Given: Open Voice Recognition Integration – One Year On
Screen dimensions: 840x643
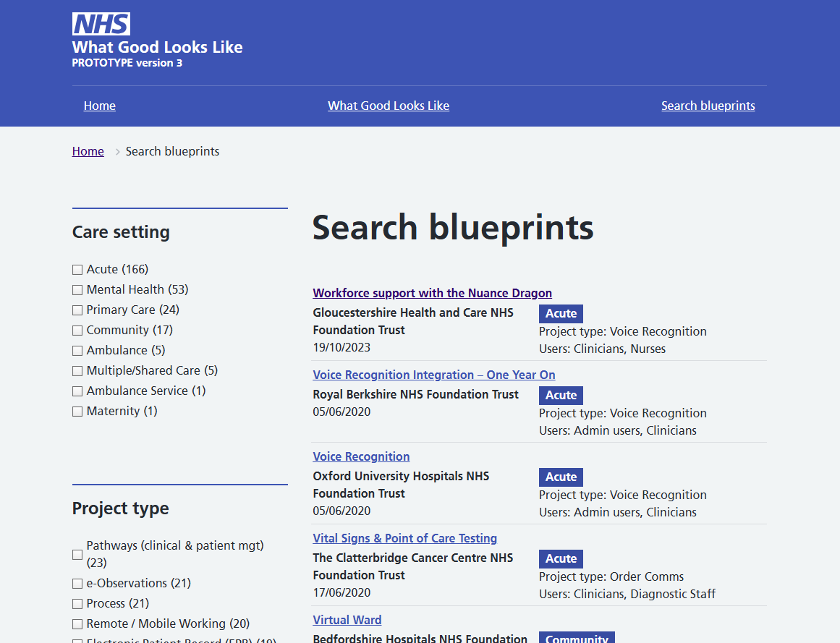Looking at the screenshot, I should pos(433,375).
